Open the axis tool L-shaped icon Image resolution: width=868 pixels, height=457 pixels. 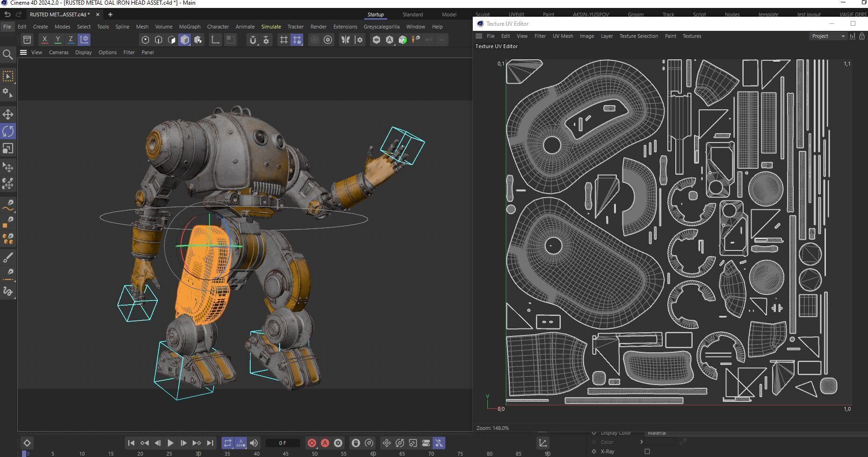coord(215,40)
